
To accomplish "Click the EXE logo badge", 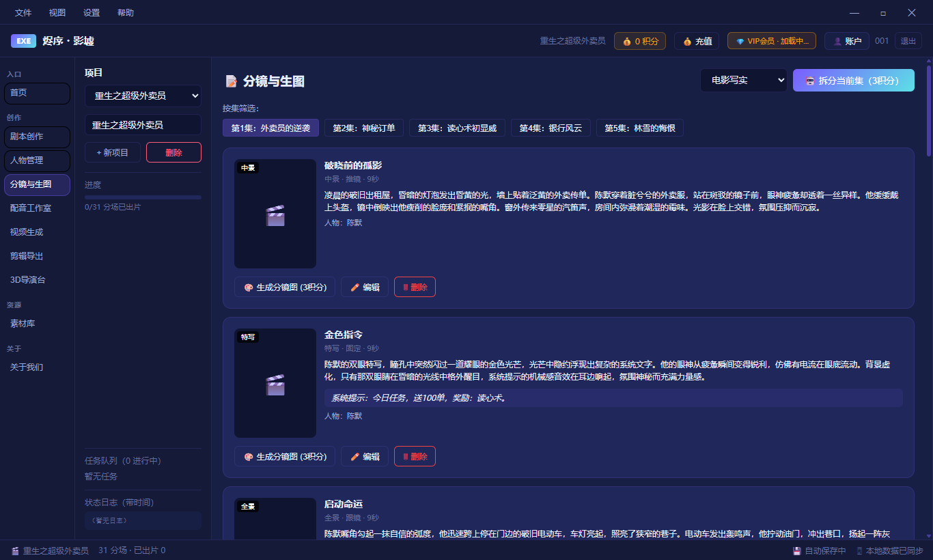I will 23,41.
